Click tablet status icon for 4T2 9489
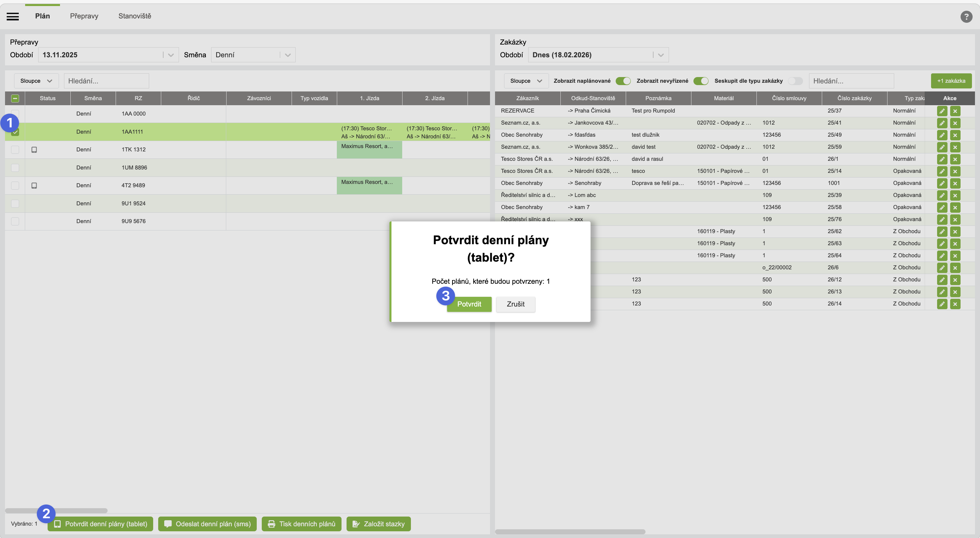980x538 pixels. coord(34,186)
